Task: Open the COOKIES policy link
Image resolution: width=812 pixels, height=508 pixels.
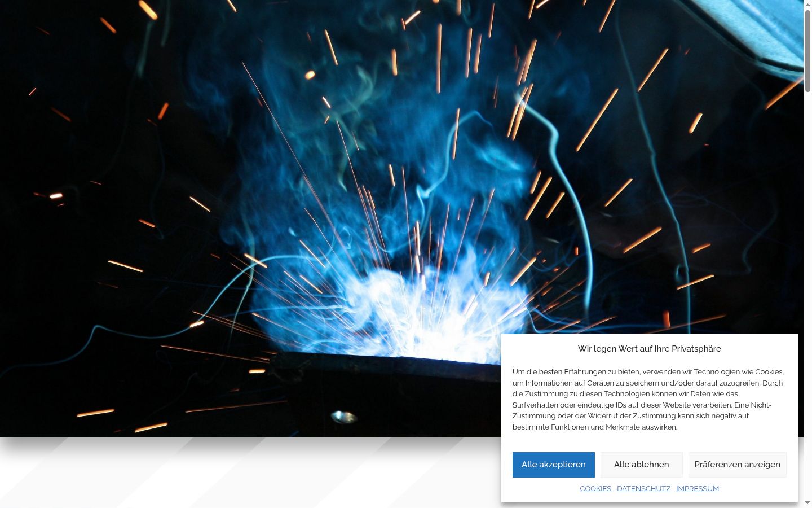Action: (595, 489)
